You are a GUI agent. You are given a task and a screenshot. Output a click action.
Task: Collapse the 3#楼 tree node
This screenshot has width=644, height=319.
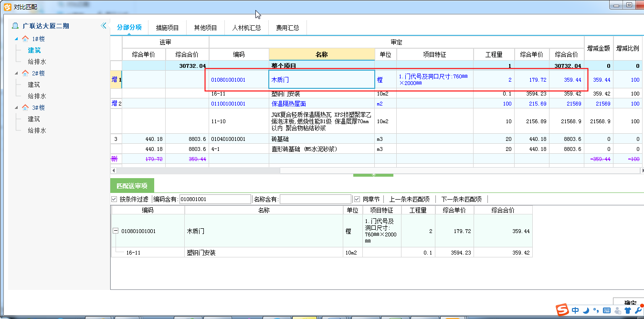[x=17, y=108]
